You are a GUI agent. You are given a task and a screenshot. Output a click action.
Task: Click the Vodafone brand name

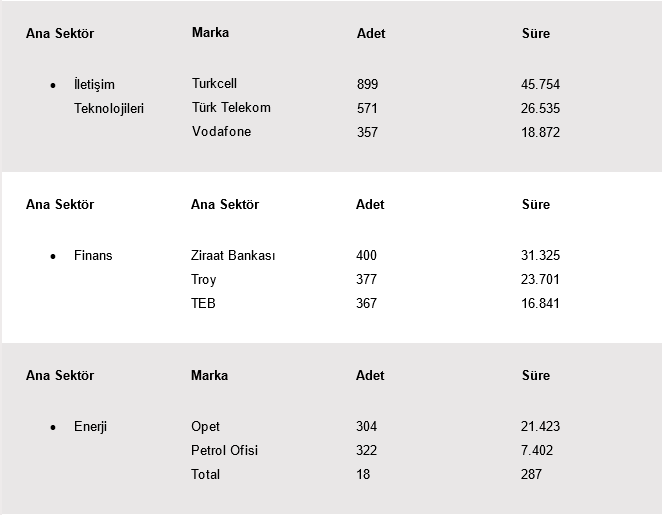[x=222, y=132]
